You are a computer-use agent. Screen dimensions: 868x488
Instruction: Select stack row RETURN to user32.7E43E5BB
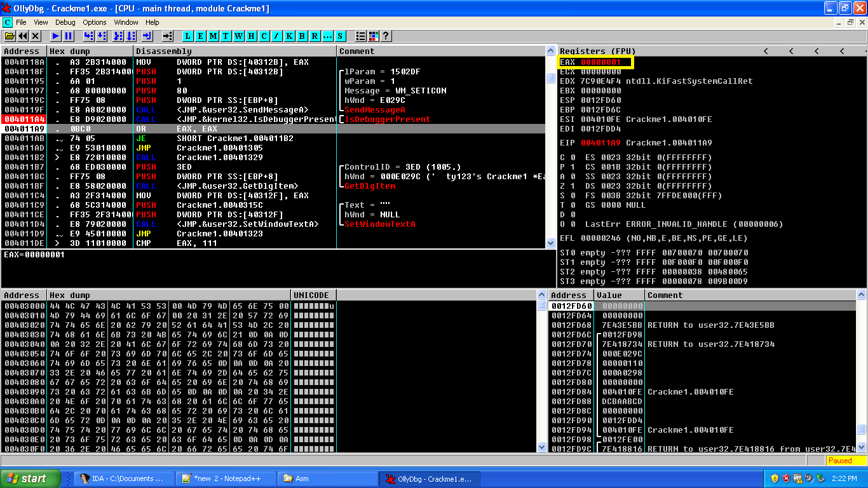click(702, 325)
